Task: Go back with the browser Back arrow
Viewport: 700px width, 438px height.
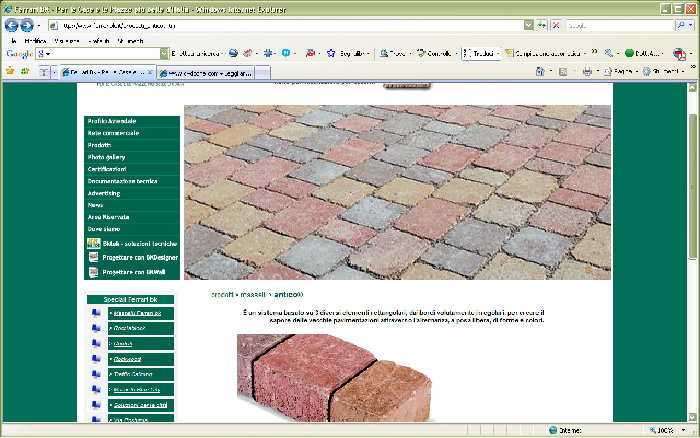Action: (x=11, y=25)
